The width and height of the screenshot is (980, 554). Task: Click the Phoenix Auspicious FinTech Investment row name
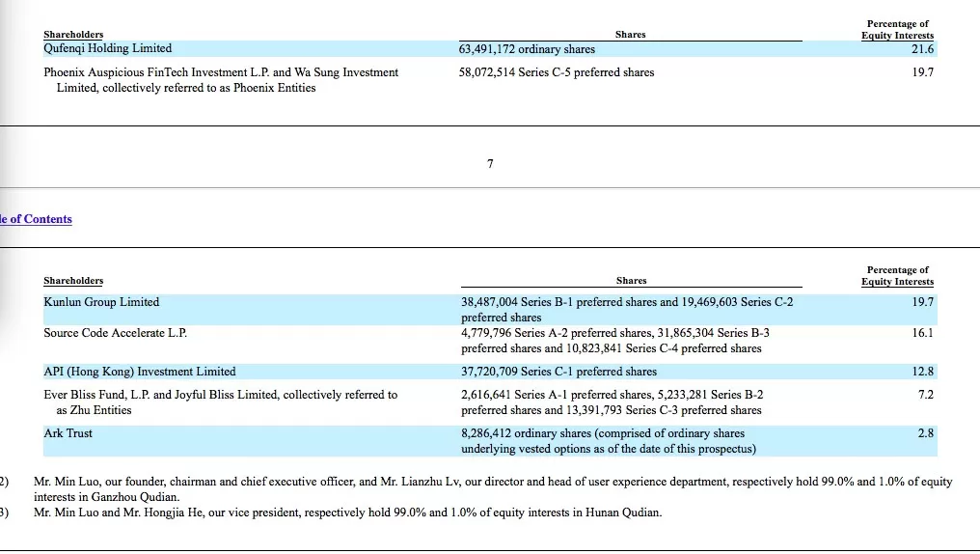coord(221,80)
